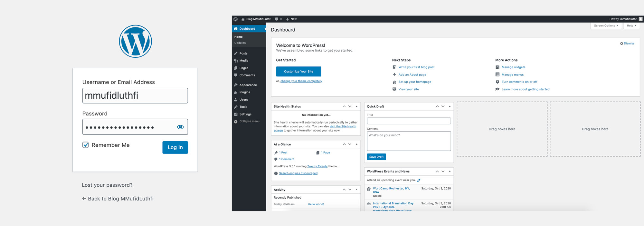644x226 pixels.
Task: Click the Password input field
Action: (x=135, y=127)
